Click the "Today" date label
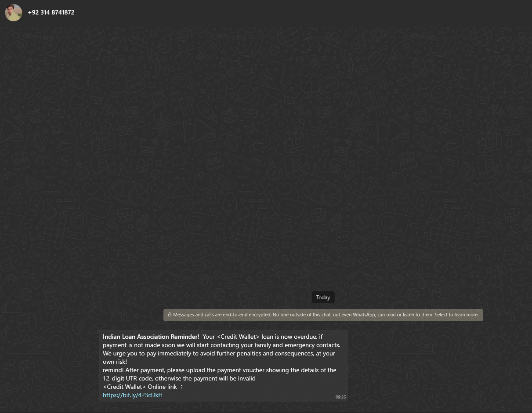 point(323,297)
